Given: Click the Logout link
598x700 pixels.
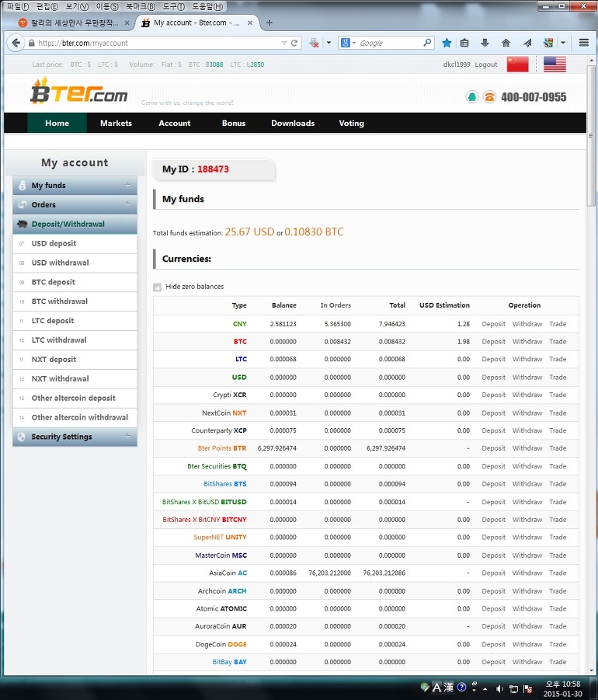Looking at the screenshot, I should tap(486, 64).
